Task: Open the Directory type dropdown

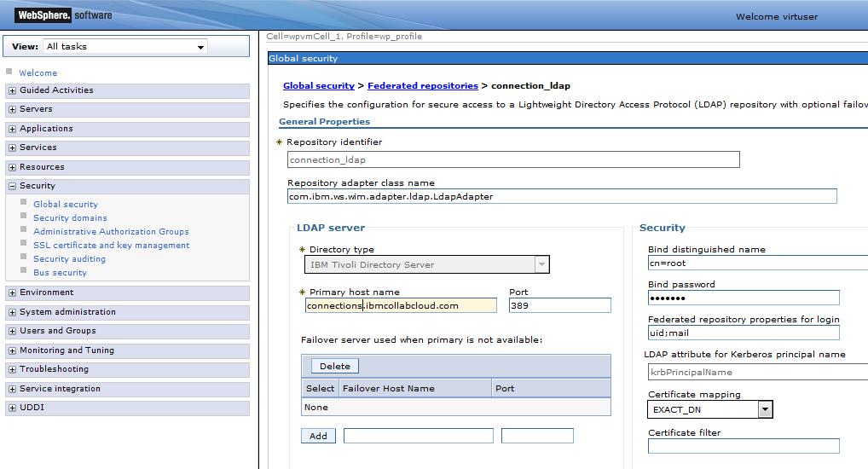Action: click(x=427, y=264)
